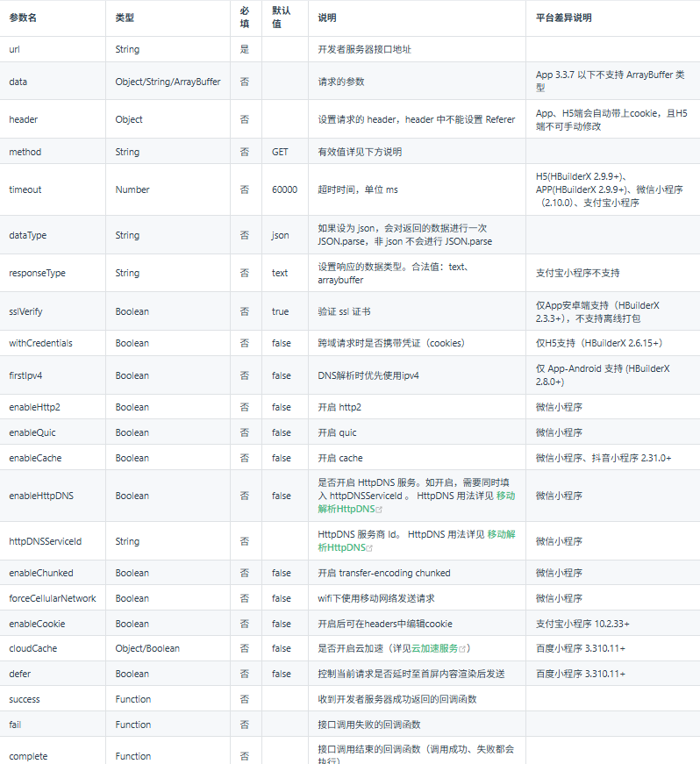Select the Number type in timeout row

(x=132, y=189)
